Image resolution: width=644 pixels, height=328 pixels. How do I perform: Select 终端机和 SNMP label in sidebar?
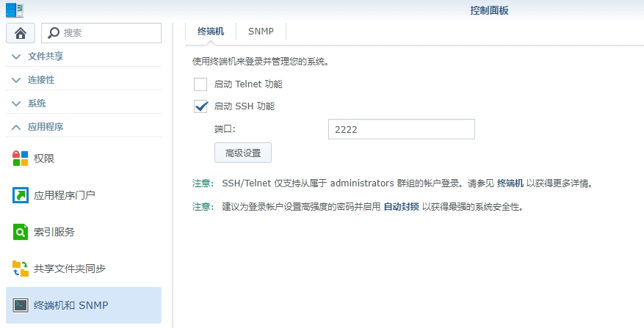[x=71, y=305]
